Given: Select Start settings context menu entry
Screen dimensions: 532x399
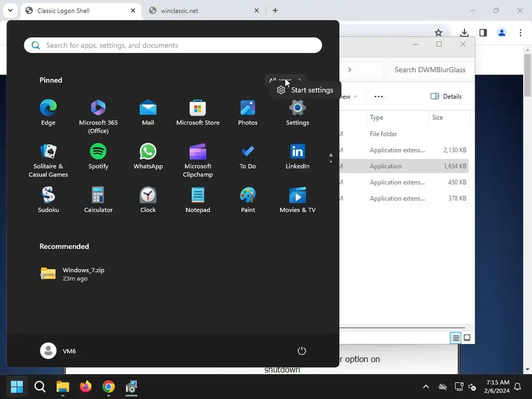Looking at the screenshot, I should pyautogui.click(x=305, y=90).
